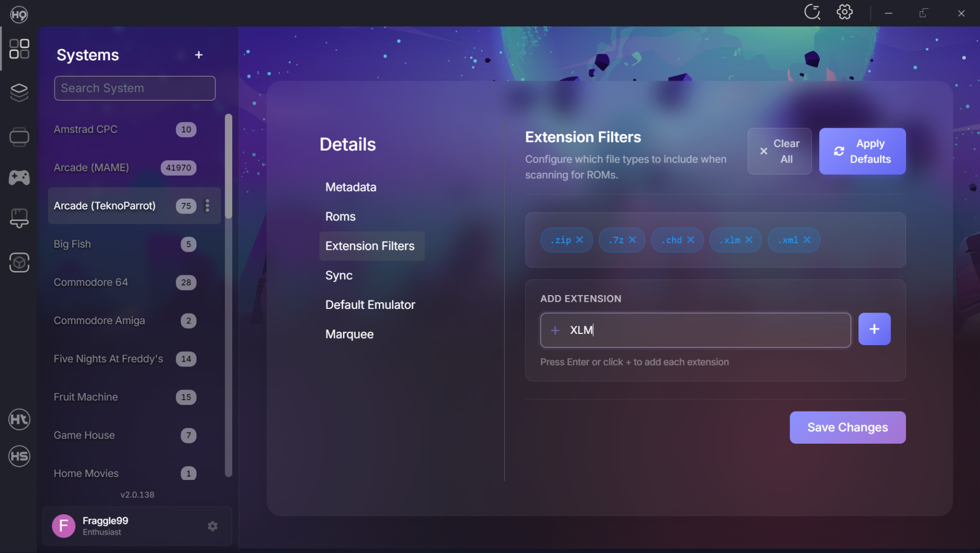This screenshot has height=553, width=980.
Task: Add a new system with plus icon
Action: pyautogui.click(x=199, y=55)
